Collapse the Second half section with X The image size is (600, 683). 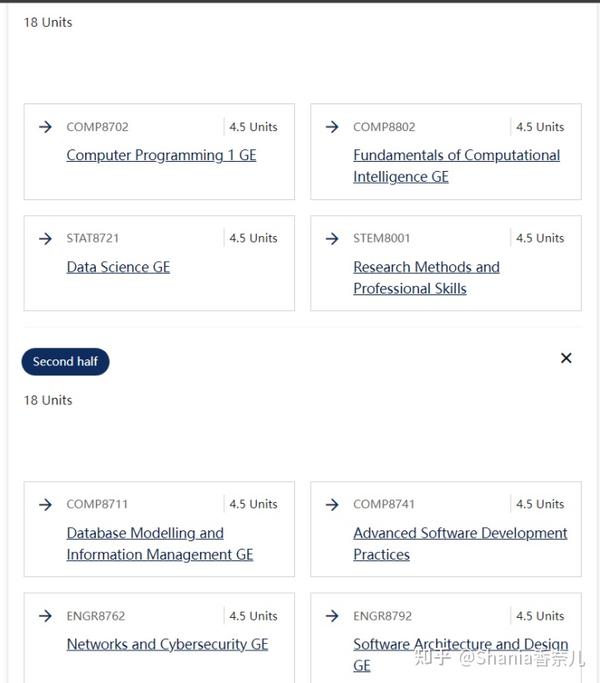click(566, 358)
